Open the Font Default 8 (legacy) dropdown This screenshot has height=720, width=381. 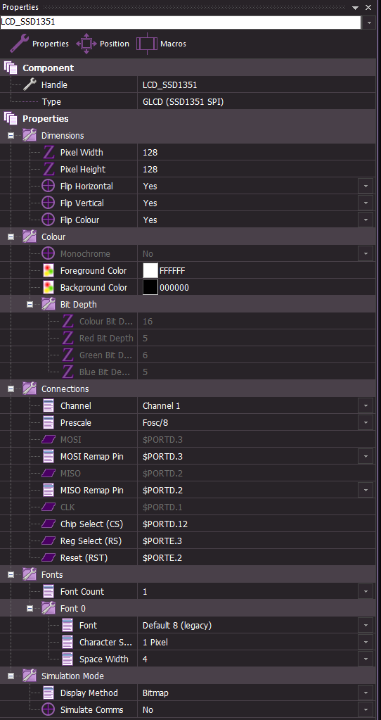point(366,625)
